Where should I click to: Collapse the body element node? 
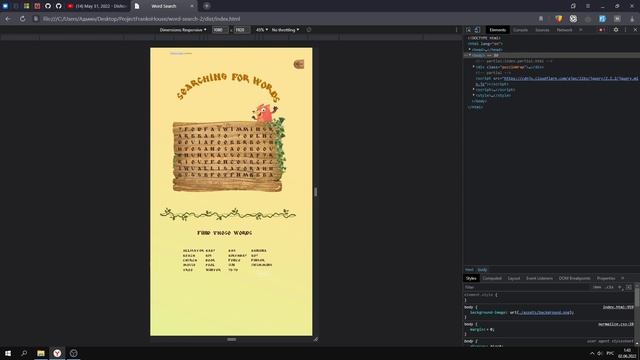(470, 55)
